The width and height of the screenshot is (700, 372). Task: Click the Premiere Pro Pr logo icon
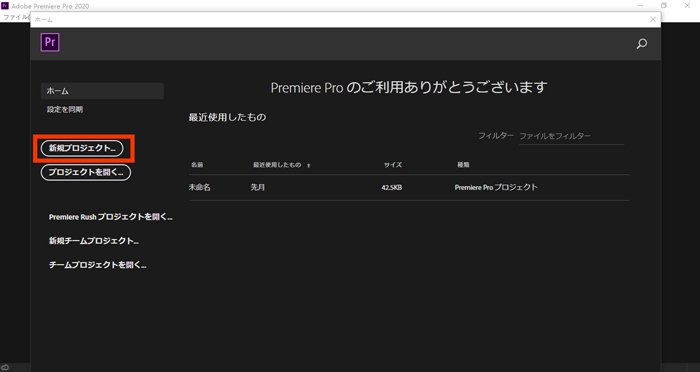50,42
